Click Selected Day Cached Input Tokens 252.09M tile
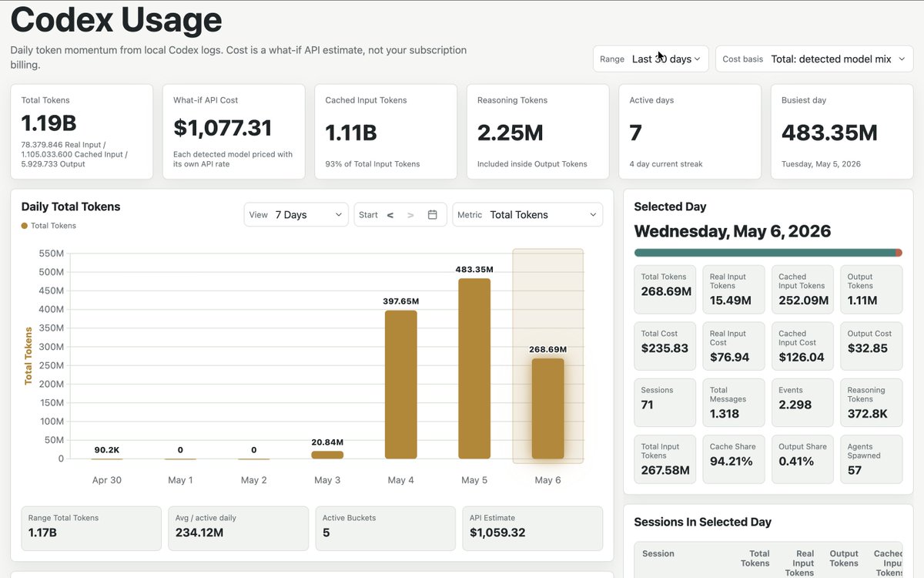This screenshot has height=578, width=924. 802,290
